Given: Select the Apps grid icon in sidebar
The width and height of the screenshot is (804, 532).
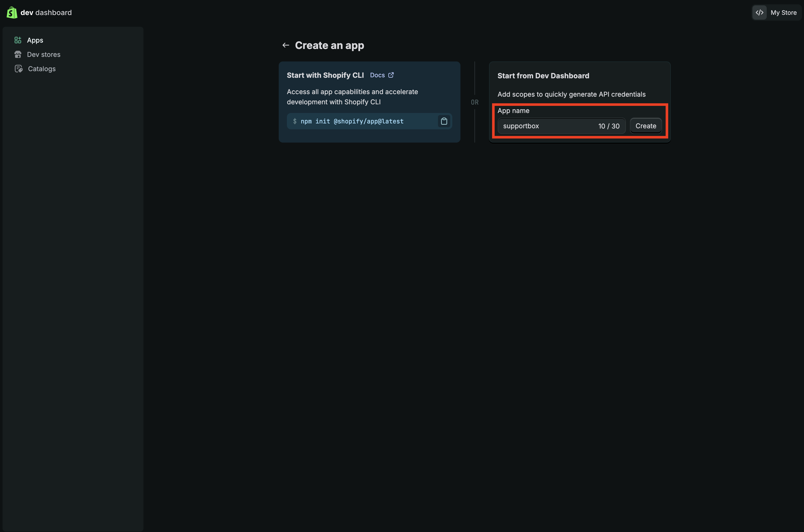Looking at the screenshot, I should (x=18, y=40).
